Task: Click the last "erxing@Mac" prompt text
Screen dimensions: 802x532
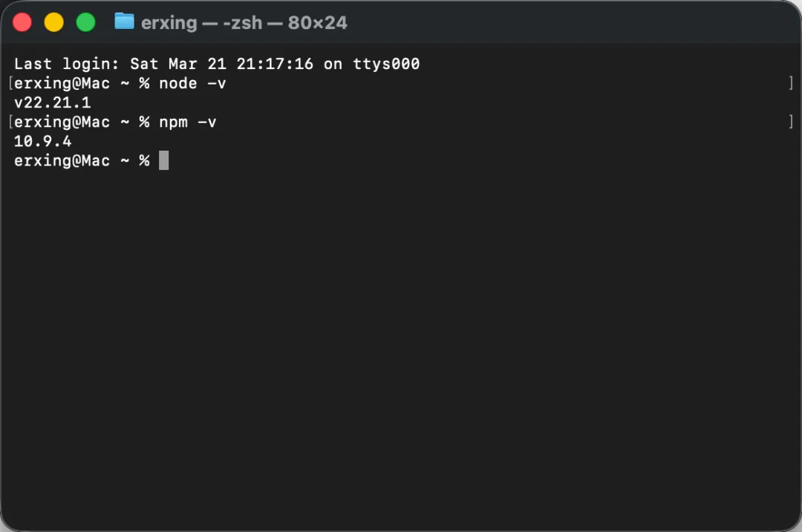Action: coord(62,161)
